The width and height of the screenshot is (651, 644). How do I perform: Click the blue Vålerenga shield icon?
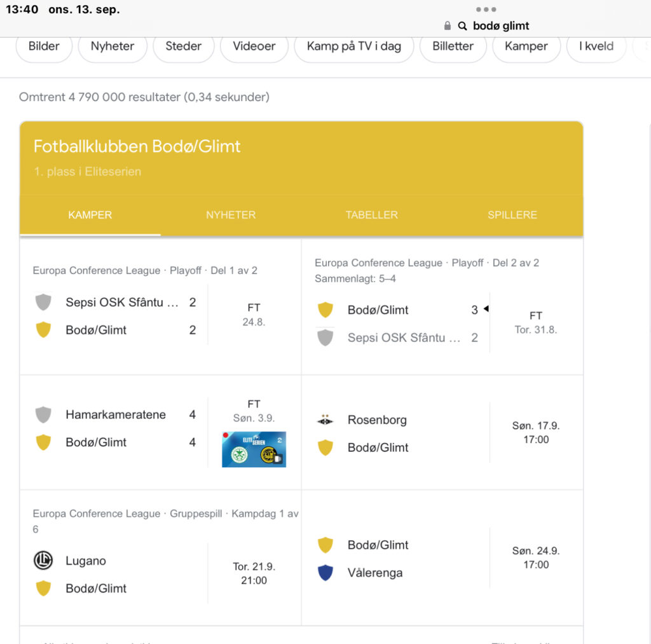click(325, 573)
